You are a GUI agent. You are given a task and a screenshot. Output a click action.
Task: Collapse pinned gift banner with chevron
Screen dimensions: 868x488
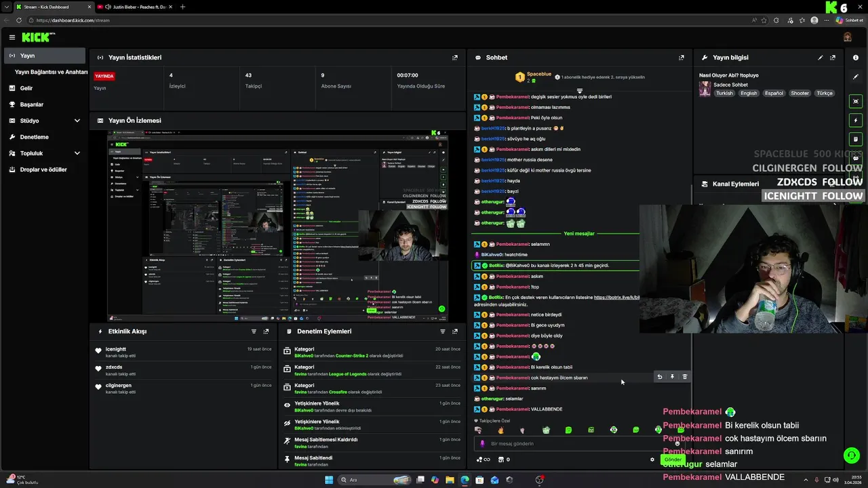pyautogui.click(x=580, y=91)
